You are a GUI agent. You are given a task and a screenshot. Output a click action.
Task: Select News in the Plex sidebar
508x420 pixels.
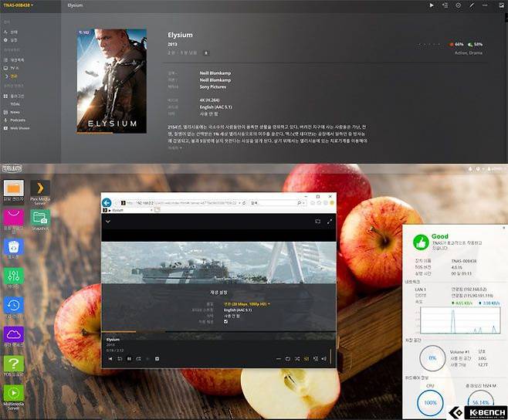click(15, 112)
